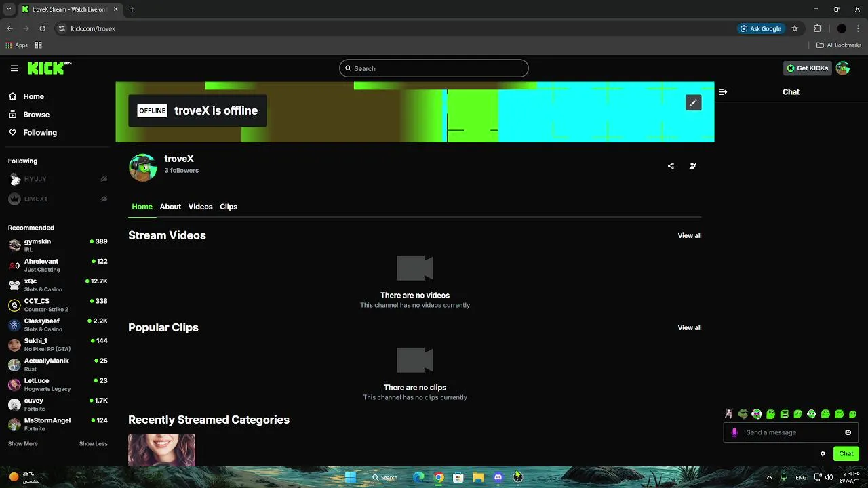Open the browser extensions puzzle icon
Screen dimensions: 868x488
coord(817,28)
